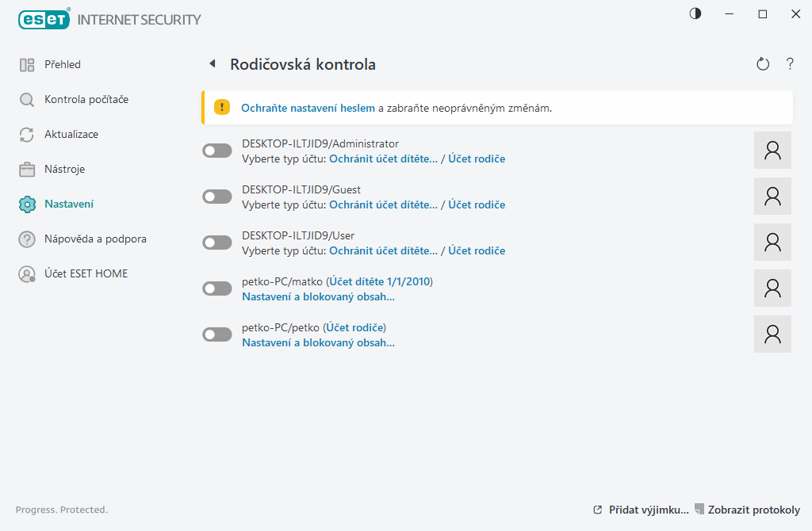812x531 pixels.
Task: Click the ESET logo in the header
Action: click(44, 19)
